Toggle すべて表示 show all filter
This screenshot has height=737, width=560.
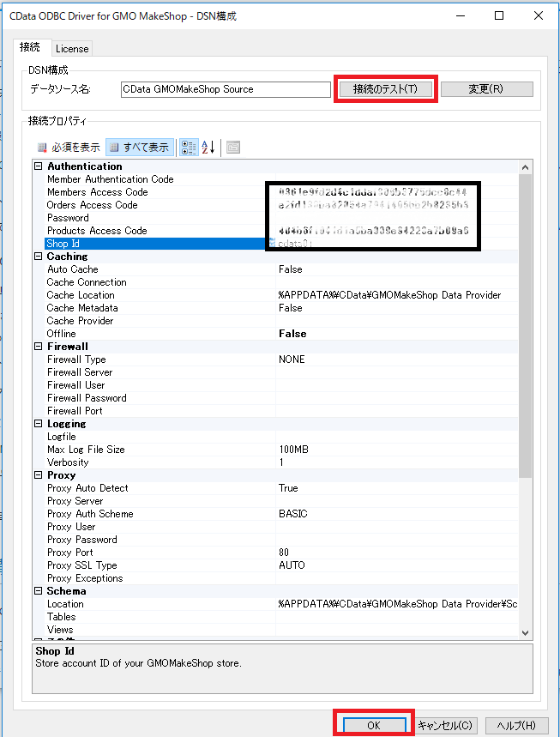(140, 147)
